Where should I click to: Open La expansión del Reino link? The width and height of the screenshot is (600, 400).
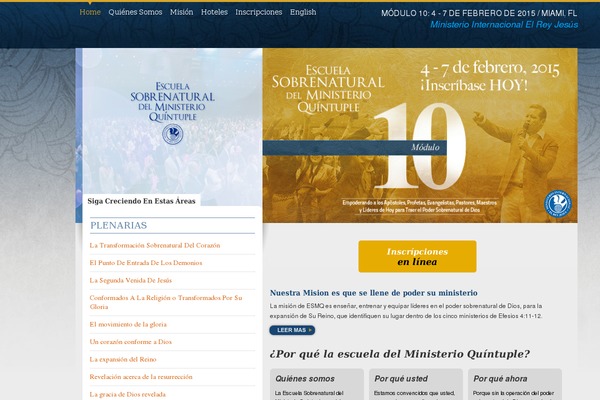tap(123, 359)
